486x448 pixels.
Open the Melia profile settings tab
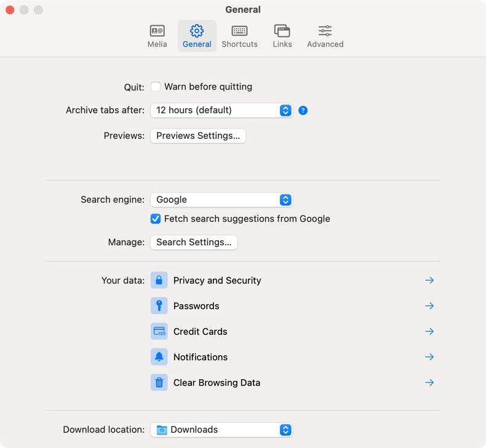click(157, 36)
